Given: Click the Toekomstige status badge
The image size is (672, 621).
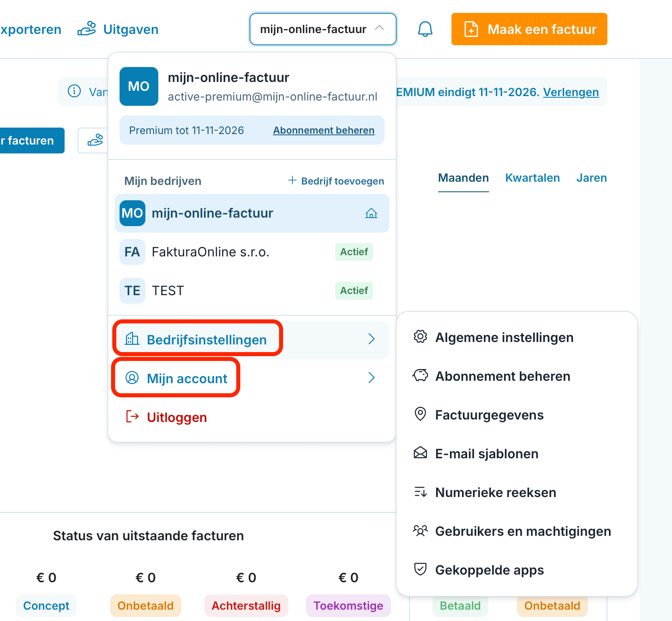Looking at the screenshot, I should [x=348, y=606].
